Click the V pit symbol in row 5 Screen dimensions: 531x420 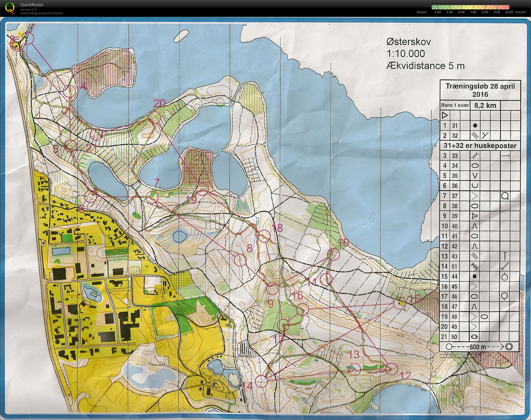475,176
